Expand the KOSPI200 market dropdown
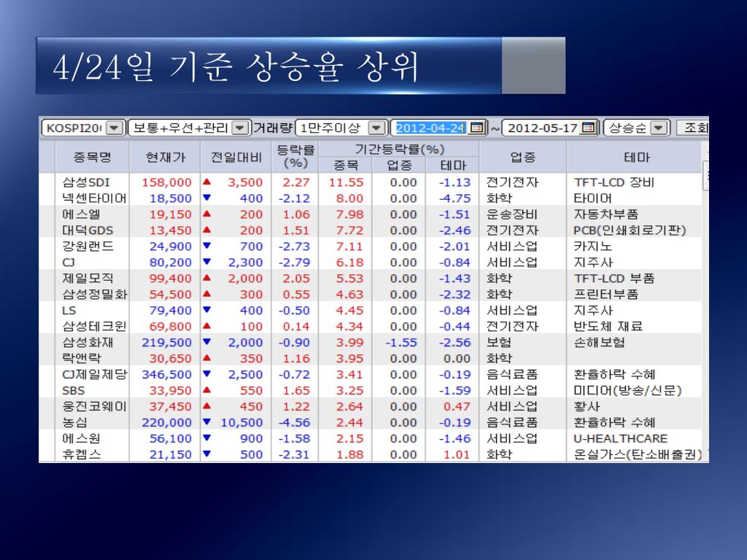The height and width of the screenshot is (560, 747). click(115, 128)
